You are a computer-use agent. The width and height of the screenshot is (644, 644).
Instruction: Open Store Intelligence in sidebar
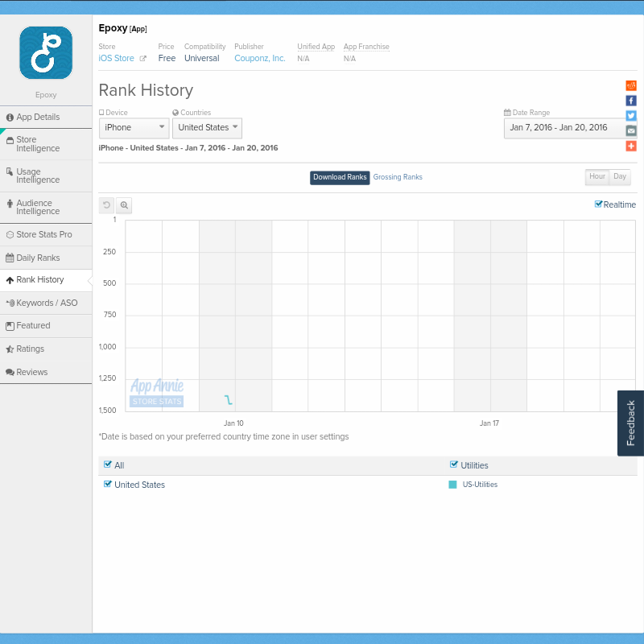pyautogui.click(x=46, y=144)
